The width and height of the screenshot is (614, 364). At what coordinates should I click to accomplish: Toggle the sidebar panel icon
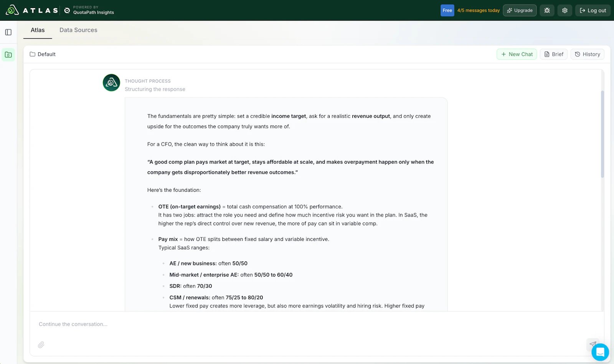(8, 32)
